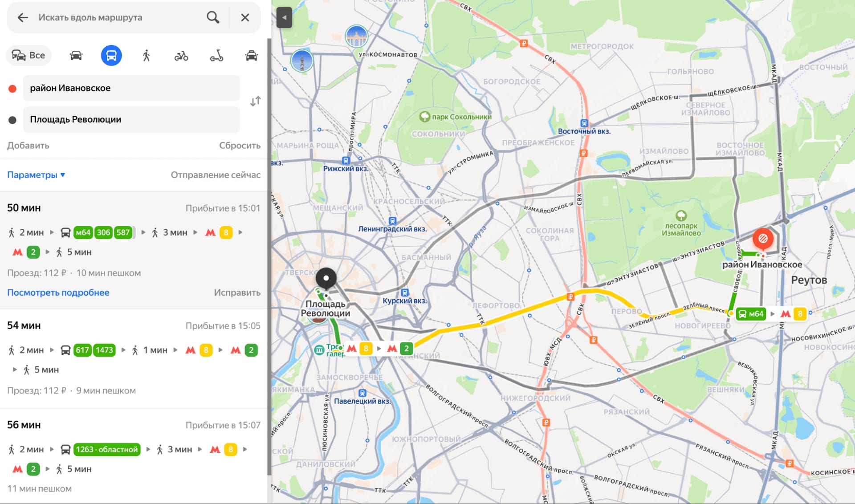Click 'Прибытие в 15:07' arrival time
This screenshot has height=504, width=855.
[x=223, y=425]
